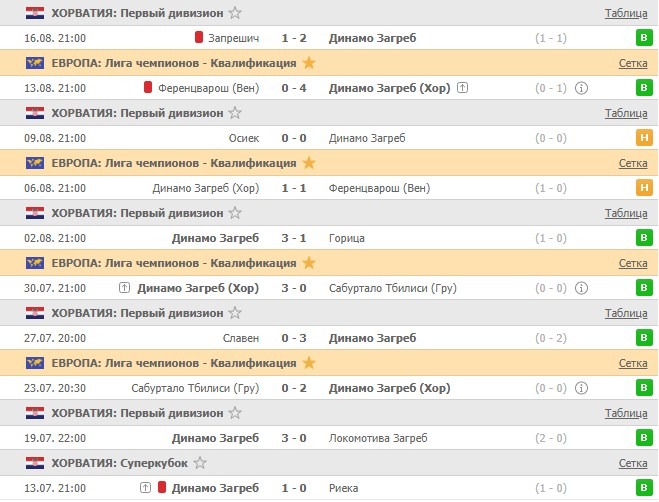Click info icon on 06.08 1-1 match row
The height and width of the screenshot is (502, 659).
click(582, 188)
